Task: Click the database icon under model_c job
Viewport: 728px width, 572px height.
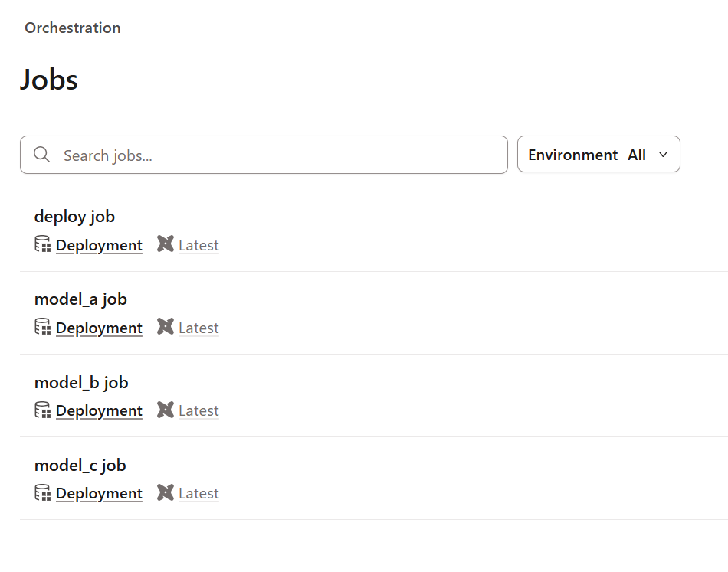Action: pyautogui.click(x=43, y=492)
